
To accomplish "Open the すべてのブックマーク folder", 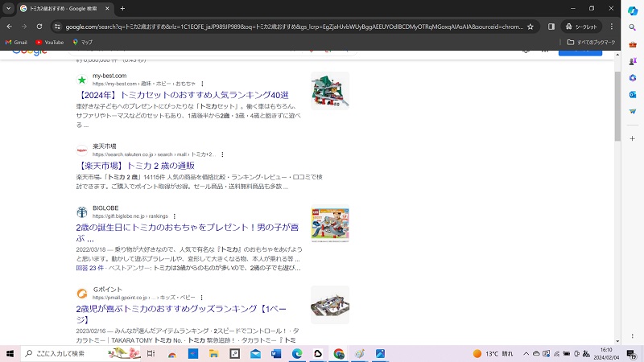I will click(591, 43).
